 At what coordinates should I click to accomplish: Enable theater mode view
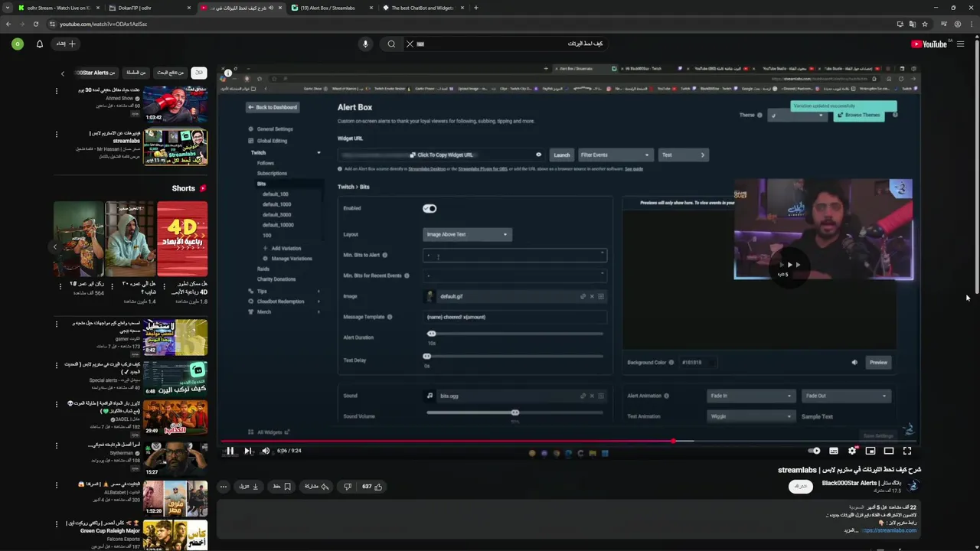pos(889,451)
